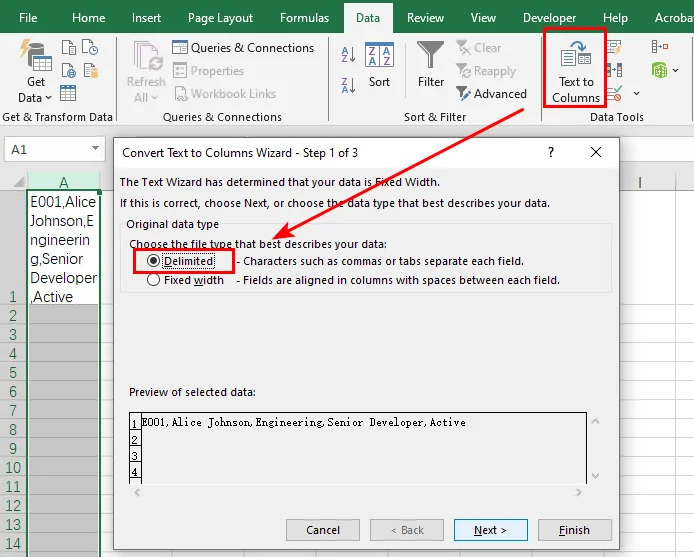This screenshot has height=557, width=694.
Task: Click the Reapply filter command
Action: point(486,71)
